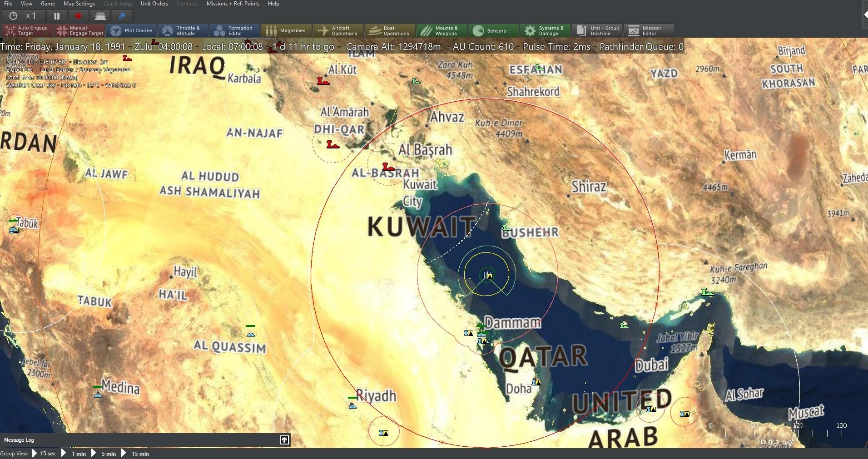
Task: Open the Mission Editor
Action: (x=649, y=30)
